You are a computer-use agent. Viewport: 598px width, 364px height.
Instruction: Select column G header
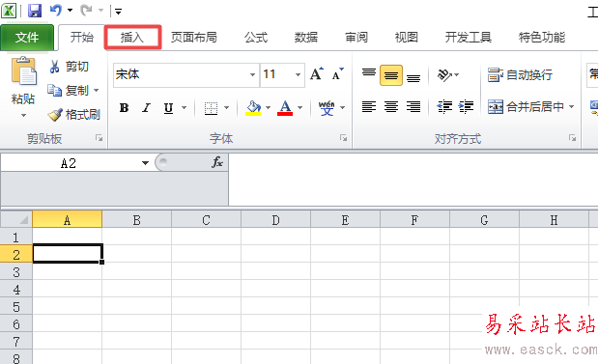(x=484, y=220)
